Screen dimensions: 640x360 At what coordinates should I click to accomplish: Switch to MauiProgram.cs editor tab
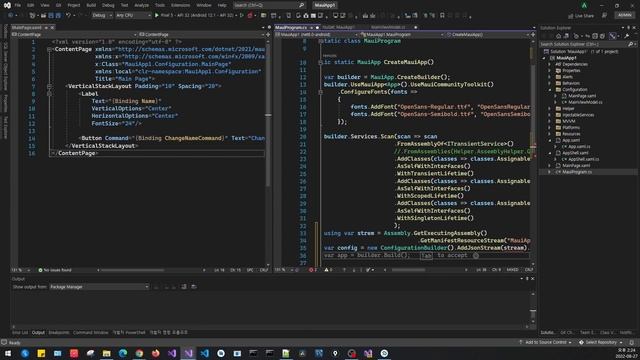[x=291, y=27]
